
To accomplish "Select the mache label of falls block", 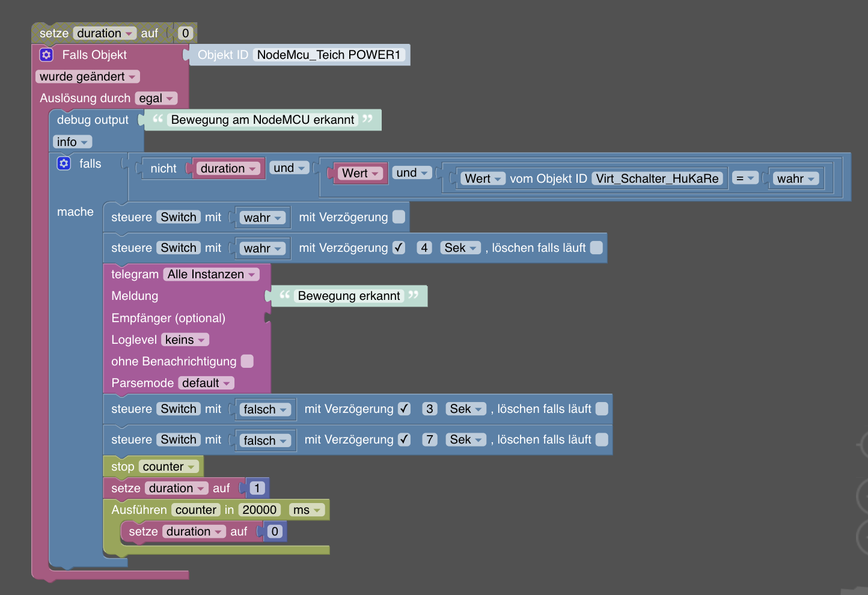I will [x=75, y=212].
